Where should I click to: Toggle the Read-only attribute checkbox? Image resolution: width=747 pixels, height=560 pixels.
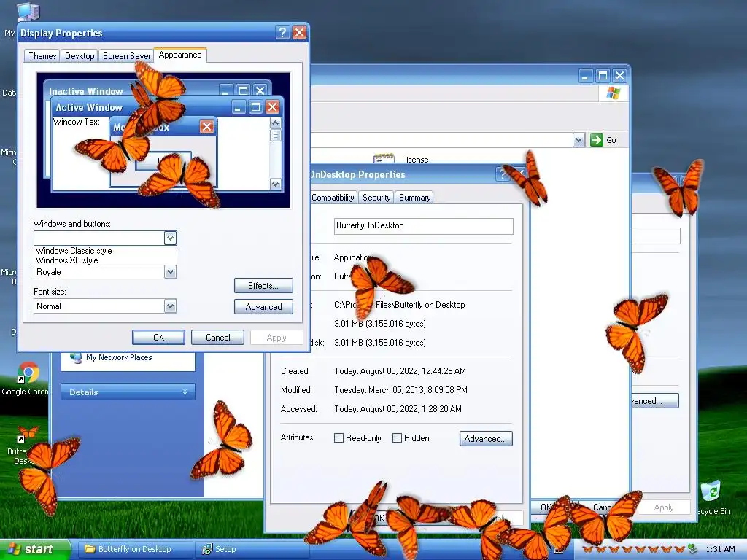click(x=338, y=438)
